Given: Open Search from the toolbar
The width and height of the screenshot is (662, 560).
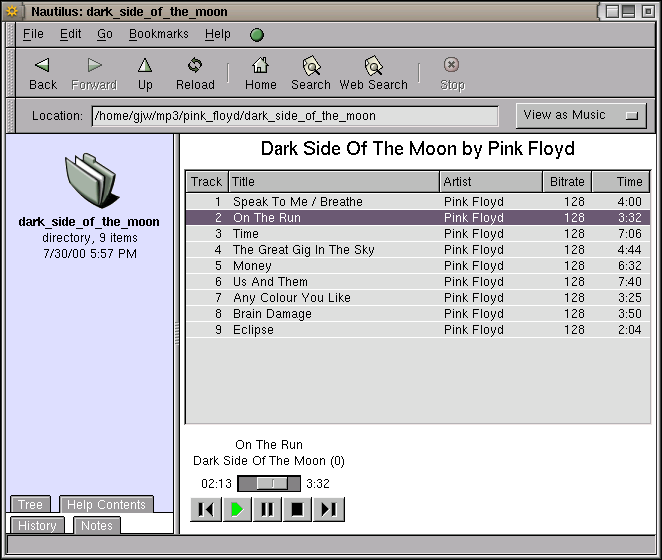Looking at the screenshot, I should [x=311, y=66].
